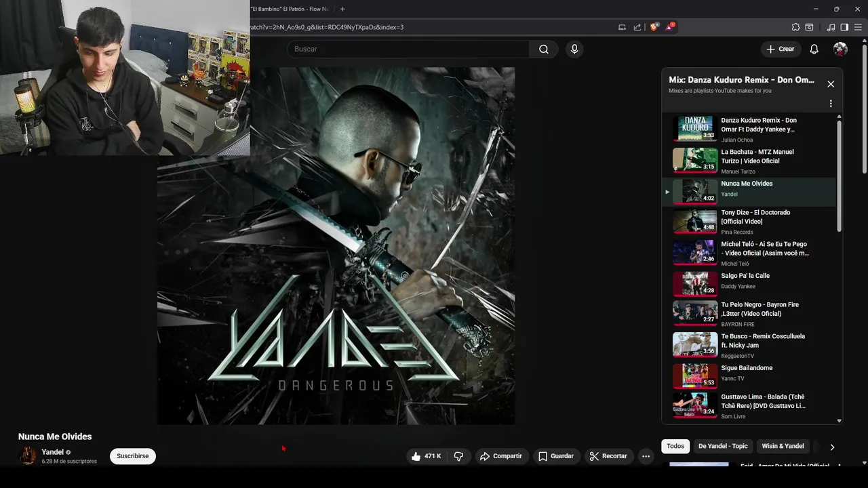This screenshot has width=868, height=488.
Task: Like the video showing 471 K
Action: tap(426, 456)
